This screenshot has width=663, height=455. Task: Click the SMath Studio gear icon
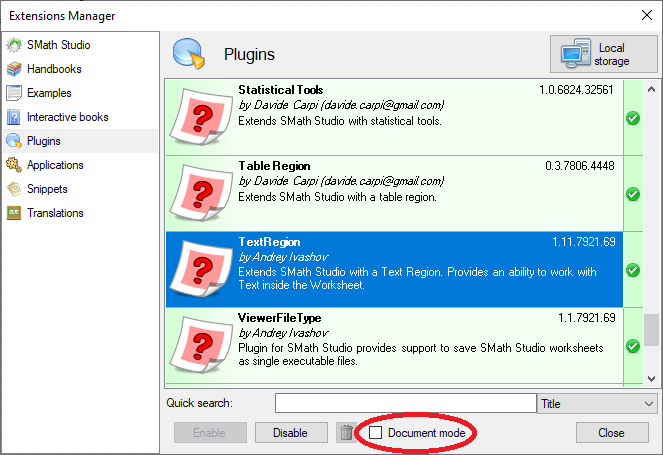click(x=14, y=45)
